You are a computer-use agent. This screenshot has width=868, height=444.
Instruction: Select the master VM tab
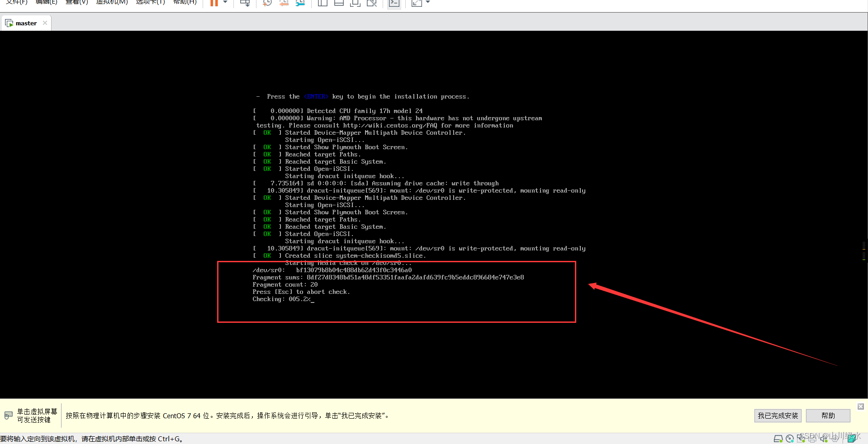pyautogui.click(x=26, y=23)
